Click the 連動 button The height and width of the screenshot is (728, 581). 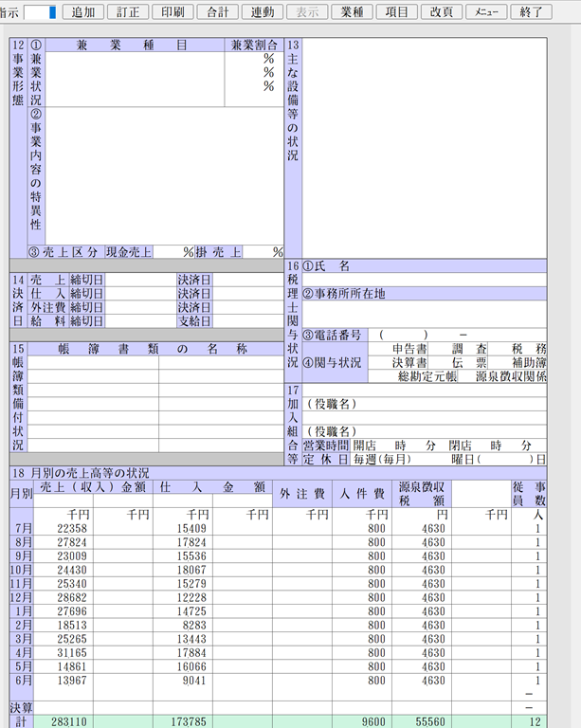263,12
